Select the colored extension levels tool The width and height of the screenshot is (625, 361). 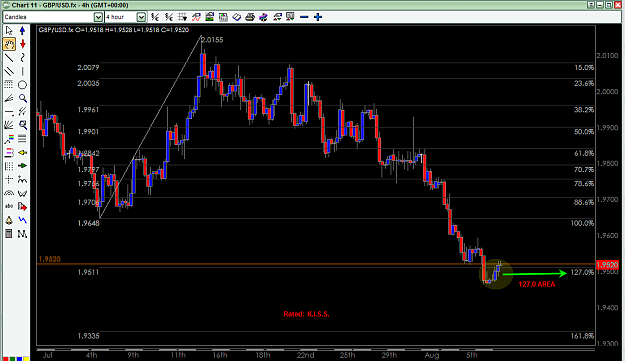coord(9,153)
